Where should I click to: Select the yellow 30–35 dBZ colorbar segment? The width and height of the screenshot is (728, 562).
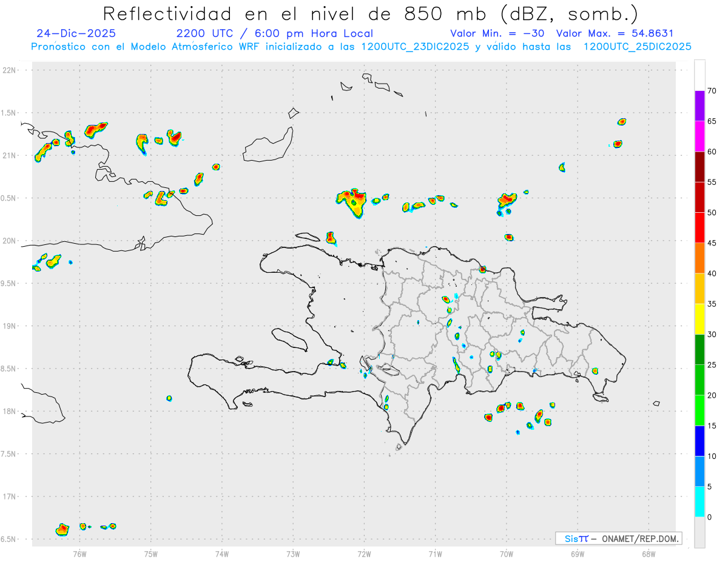click(x=699, y=319)
